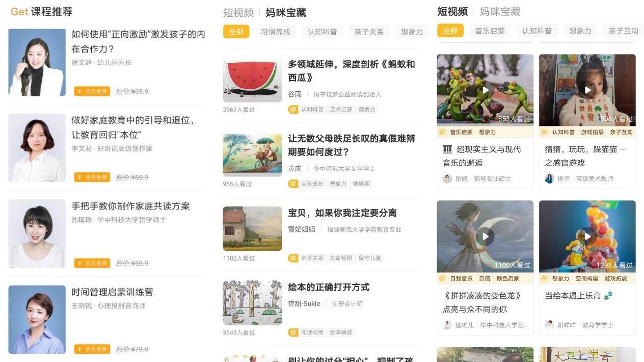Open course 时间管理启蒙训练营

tap(112, 292)
